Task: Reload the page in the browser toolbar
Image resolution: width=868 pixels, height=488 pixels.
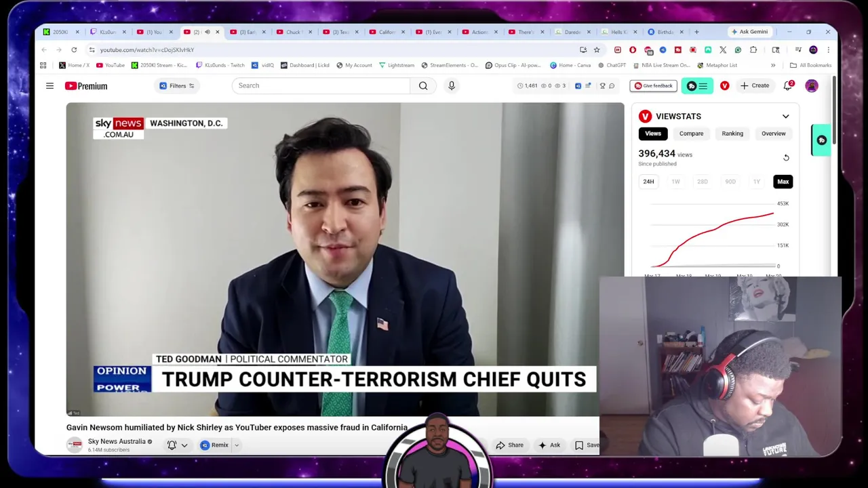Action: point(74,49)
